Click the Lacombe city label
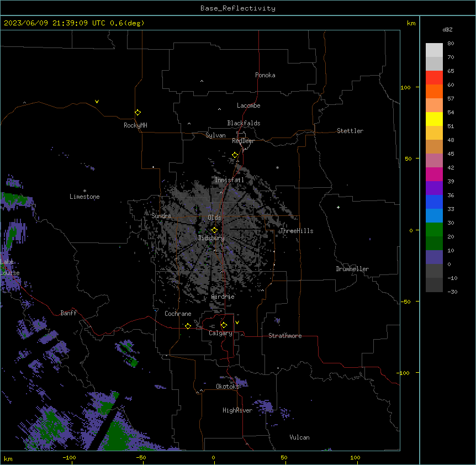This screenshot has width=476, height=465. pos(248,105)
